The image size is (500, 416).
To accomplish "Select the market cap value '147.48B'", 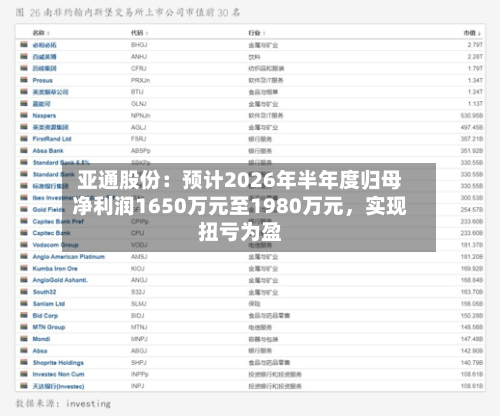I will coord(472,339).
